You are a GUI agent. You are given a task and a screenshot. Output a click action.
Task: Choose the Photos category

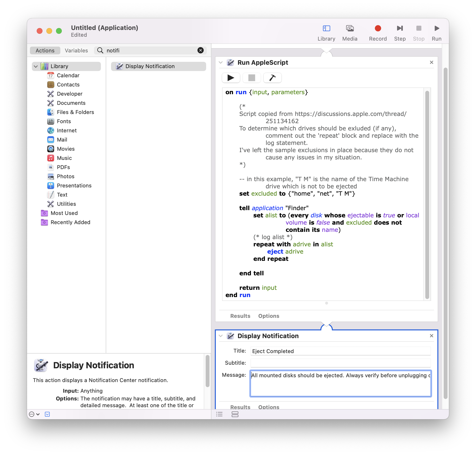65,177
